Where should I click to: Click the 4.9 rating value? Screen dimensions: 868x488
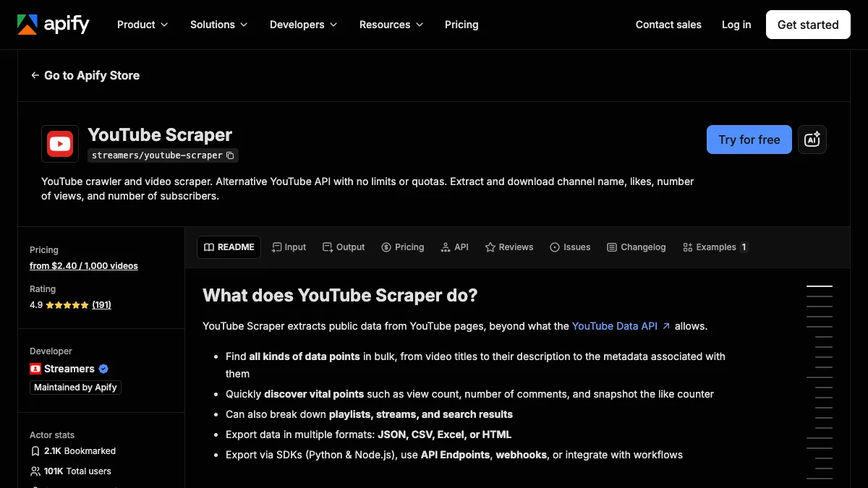pyautogui.click(x=36, y=305)
